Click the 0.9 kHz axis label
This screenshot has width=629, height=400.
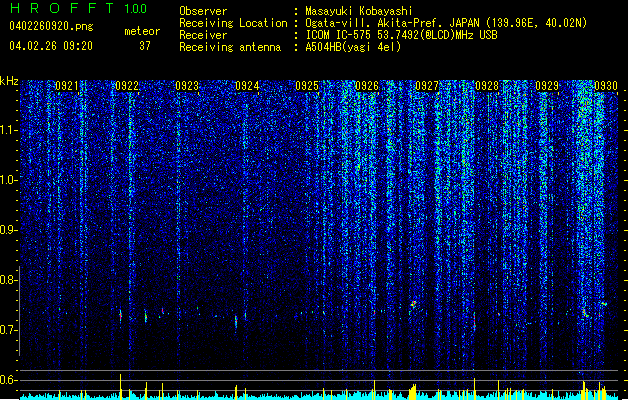9,230
